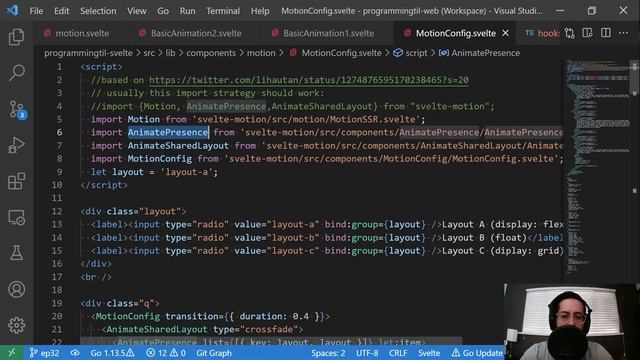Click the MotionSSR.svelte import path
The image size is (640, 360).
[307, 119]
